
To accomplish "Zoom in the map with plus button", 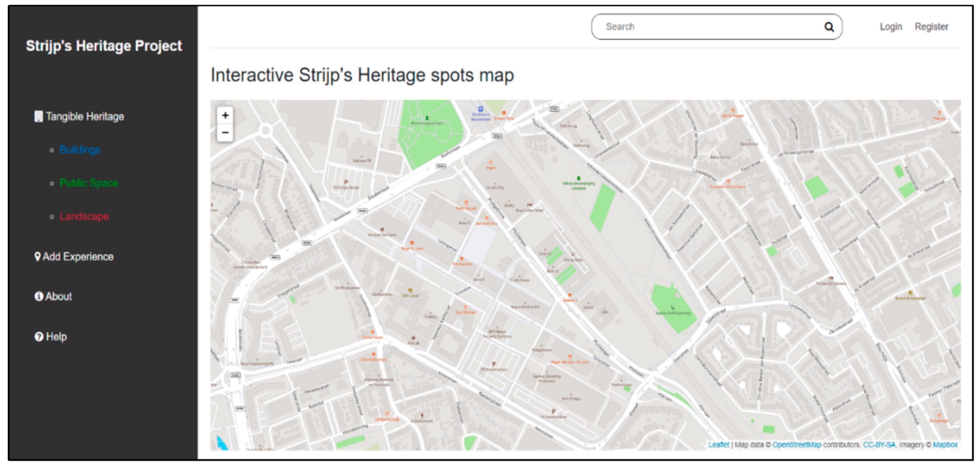I will click(x=225, y=115).
